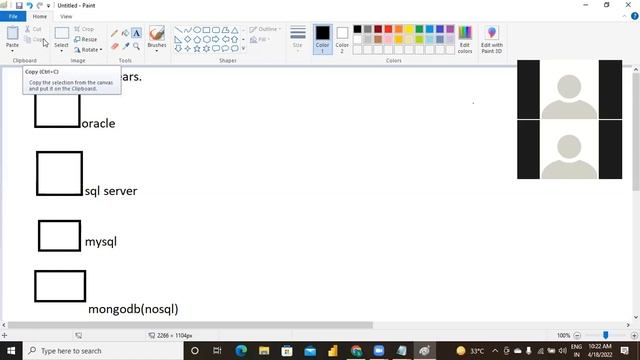This screenshot has height=360, width=640.
Task: Customize Quick Access Toolbar arrow
Action: click(48, 6)
